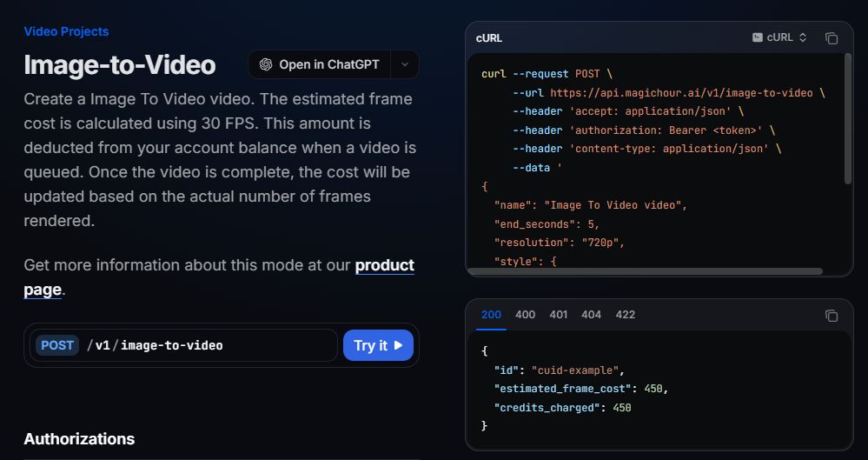This screenshot has width=868, height=460.
Task: Open the cURL language selector dropdown
Action: click(780, 37)
